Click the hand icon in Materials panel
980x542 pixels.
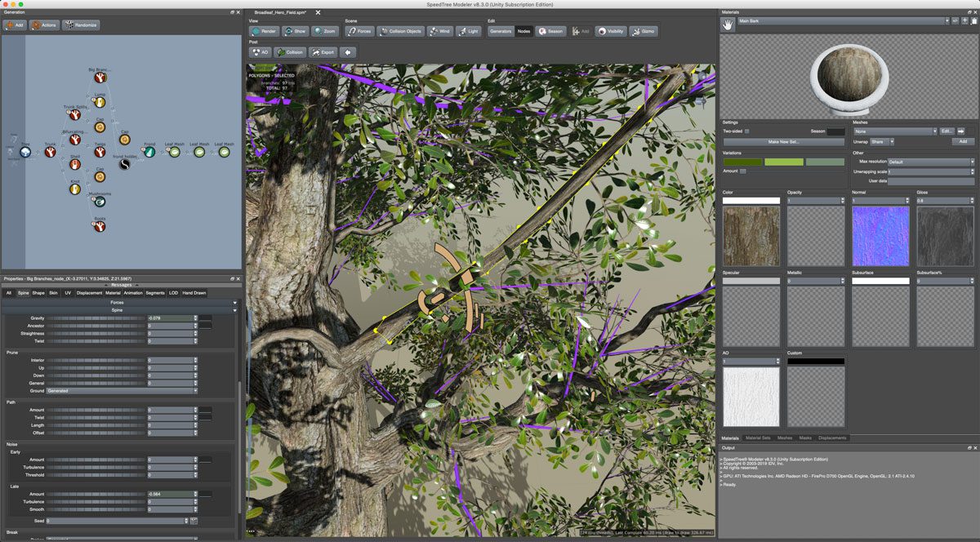click(728, 24)
